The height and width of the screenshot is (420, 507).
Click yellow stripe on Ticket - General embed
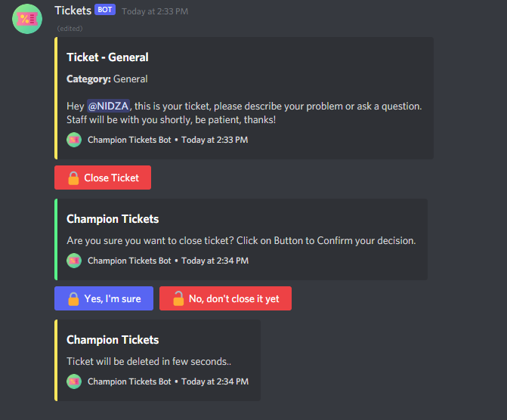pyautogui.click(x=56, y=98)
